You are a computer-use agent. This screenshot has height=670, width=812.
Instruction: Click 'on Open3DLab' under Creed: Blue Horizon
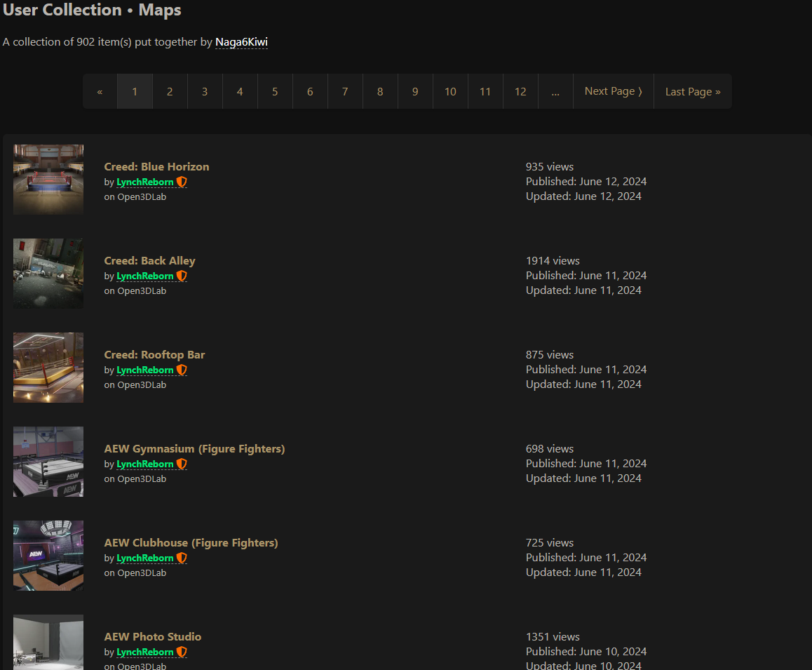coord(135,197)
